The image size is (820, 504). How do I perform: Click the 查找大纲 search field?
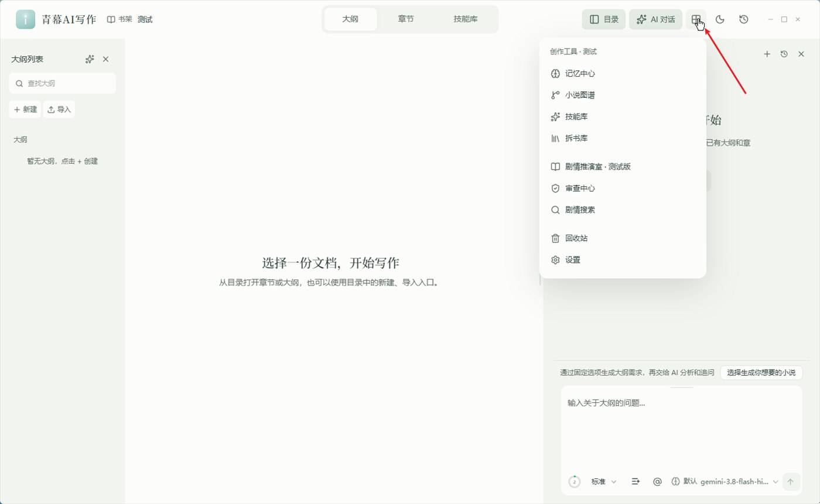click(63, 83)
